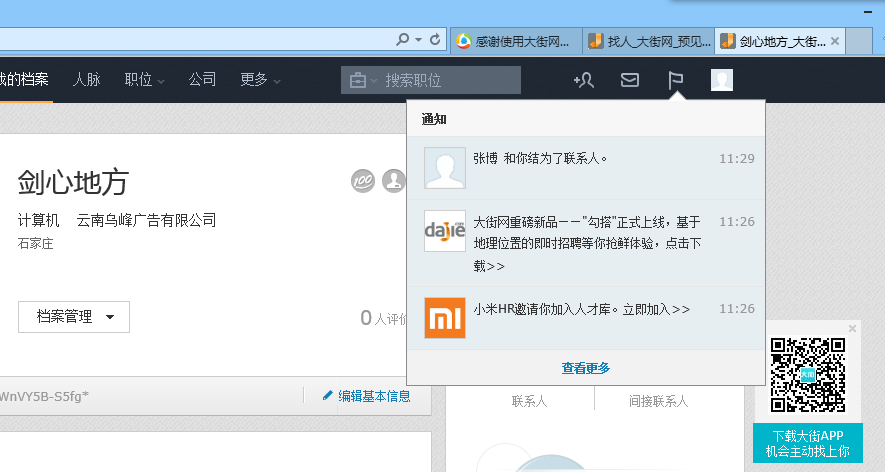Click 查看更多 in notifications panel
The height and width of the screenshot is (472, 885).
point(586,368)
